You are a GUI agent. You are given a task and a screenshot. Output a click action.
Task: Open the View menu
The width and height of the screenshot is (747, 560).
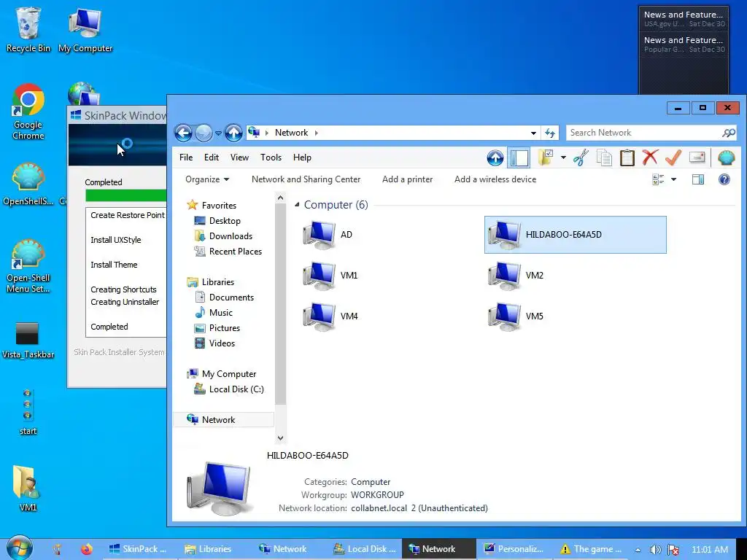click(x=239, y=157)
